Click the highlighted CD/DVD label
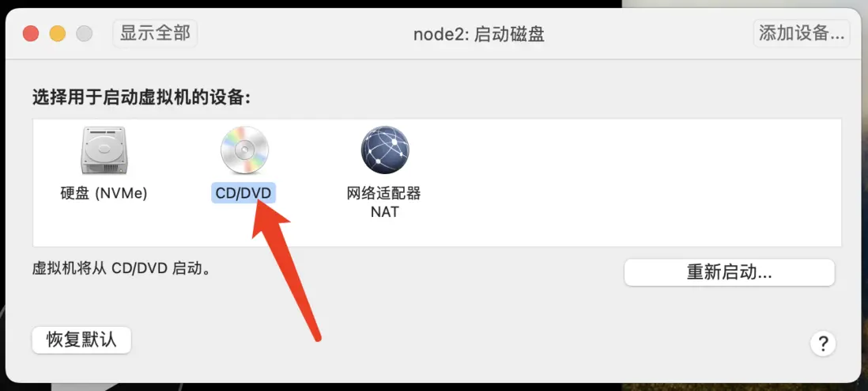 tap(243, 194)
